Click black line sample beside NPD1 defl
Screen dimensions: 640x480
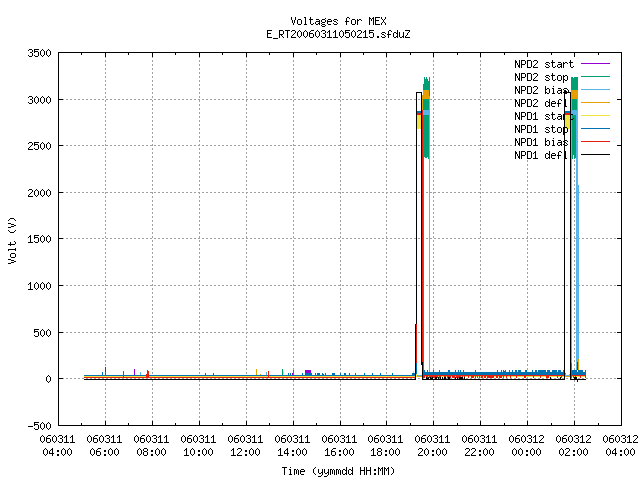click(x=595, y=155)
